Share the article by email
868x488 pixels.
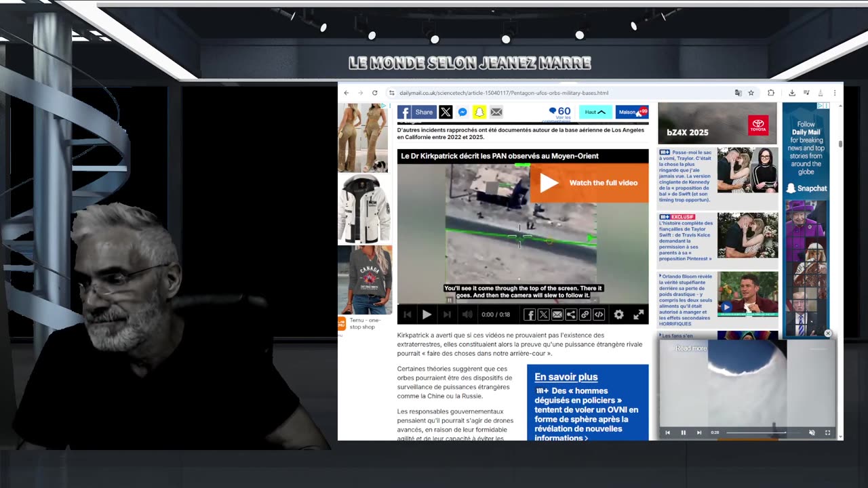(496, 112)
